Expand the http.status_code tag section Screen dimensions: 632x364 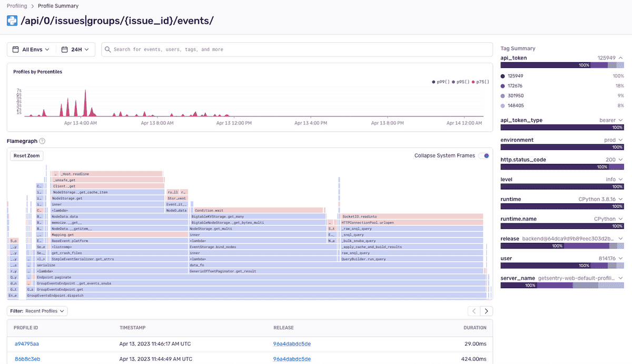click(x=621, y=160)
